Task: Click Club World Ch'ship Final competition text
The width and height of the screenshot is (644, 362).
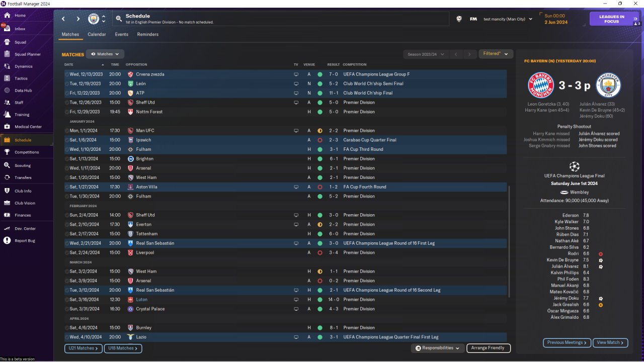Action: click(367, 93)
